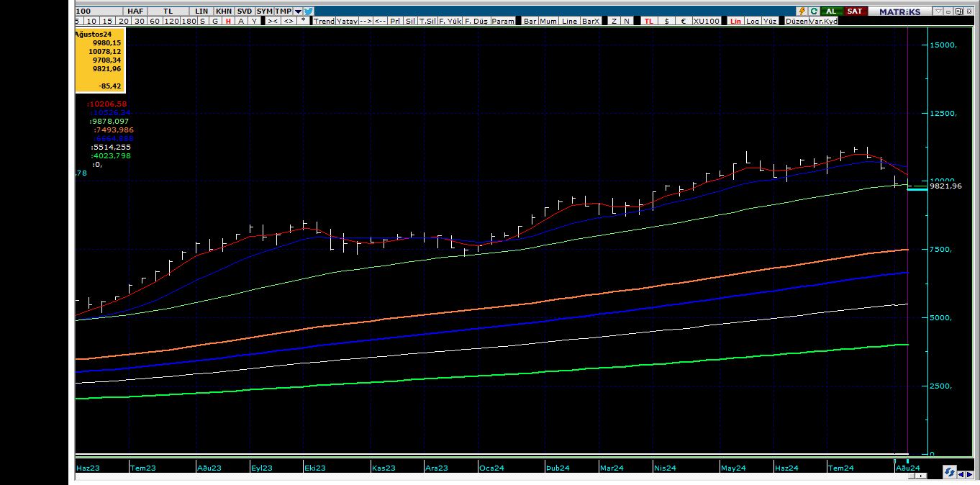This screenshot has width=980, height=485.
Task: Open the HAF period selector
Action: pos(135,12)
